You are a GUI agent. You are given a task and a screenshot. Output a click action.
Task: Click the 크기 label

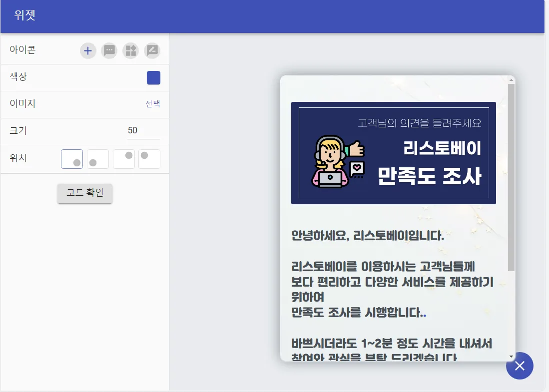click(18, 130)
